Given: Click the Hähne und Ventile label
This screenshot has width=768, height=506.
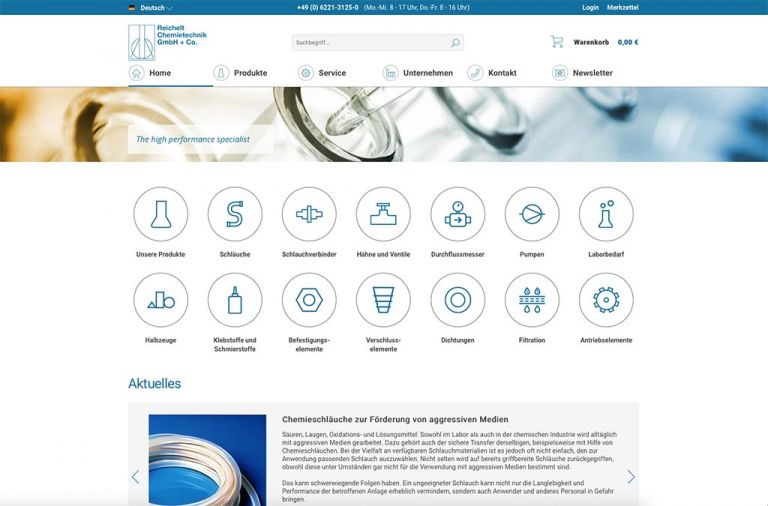Looking at the screenshot, I should point(384,254).
